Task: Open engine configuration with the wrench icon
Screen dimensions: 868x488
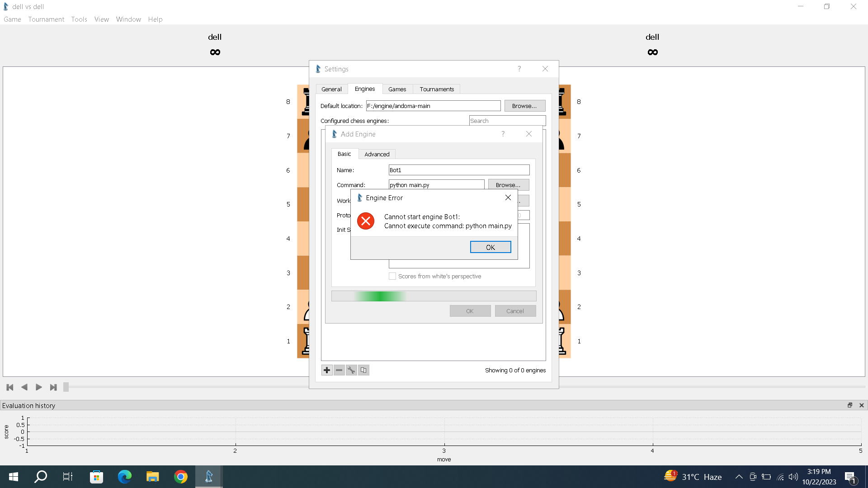Action: 351,370
